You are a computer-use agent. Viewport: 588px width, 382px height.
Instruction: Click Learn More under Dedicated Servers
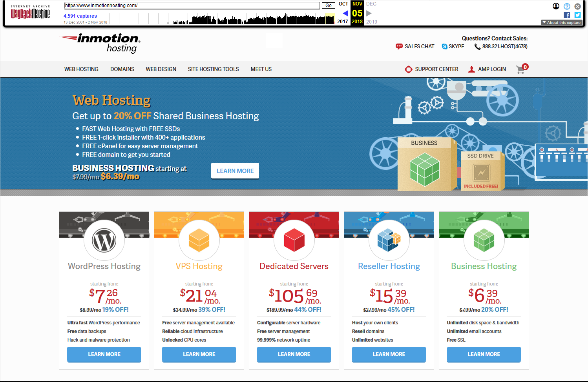tap(294, 354)
